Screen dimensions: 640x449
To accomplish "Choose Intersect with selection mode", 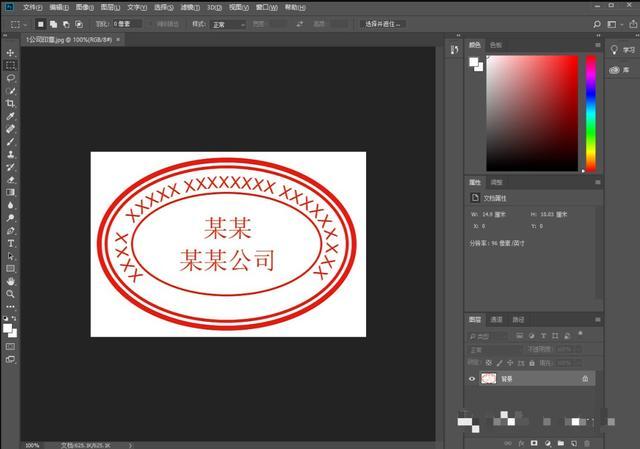I will click(x=79, y=24).
